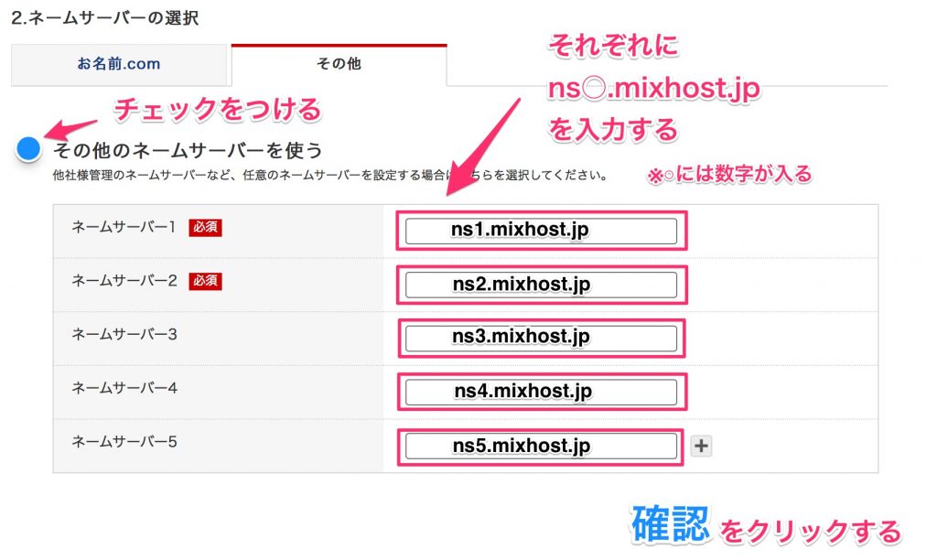
Task: Click the blue 確認 text
Action: pyautogui.click(x=670, y=524)
